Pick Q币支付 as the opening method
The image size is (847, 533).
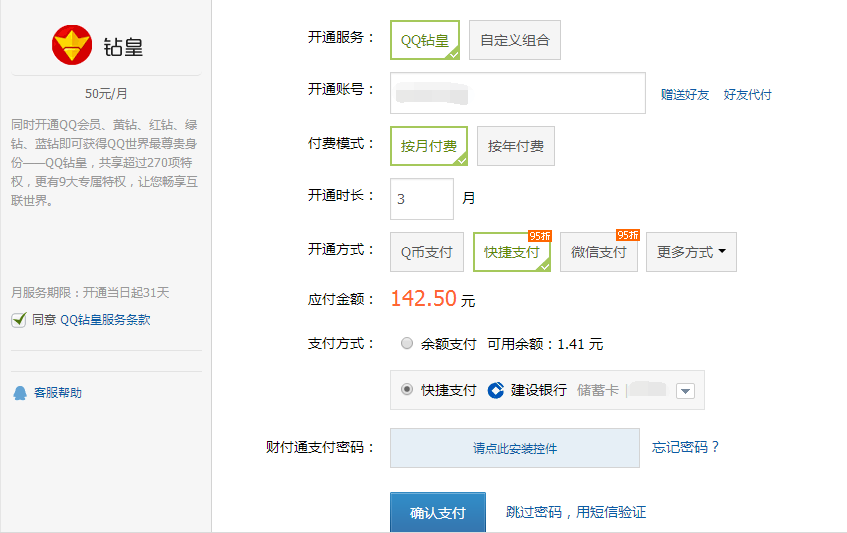427,252
